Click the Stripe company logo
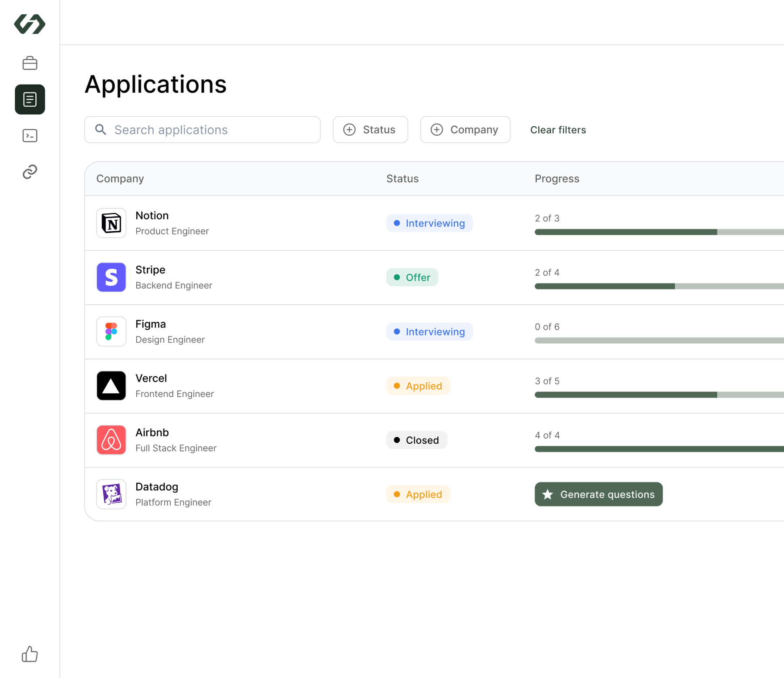Image resolution: width=784 pixels, height=678 pixels. (x=111, y=277)
